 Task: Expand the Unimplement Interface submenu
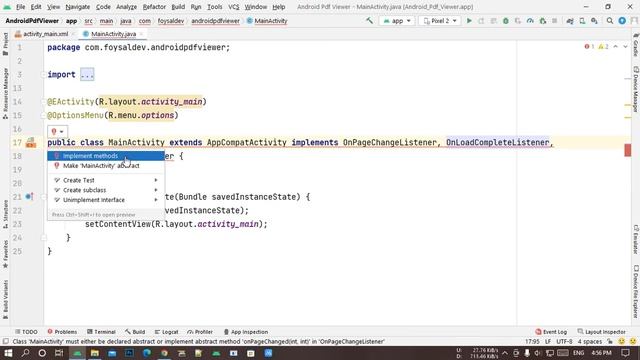106,200
